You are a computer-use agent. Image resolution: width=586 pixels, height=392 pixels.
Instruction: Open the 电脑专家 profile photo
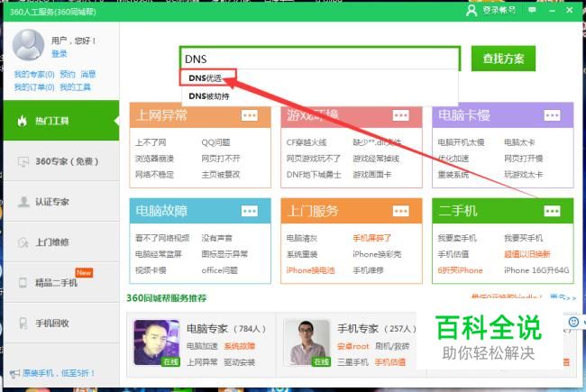pos(157,342)
